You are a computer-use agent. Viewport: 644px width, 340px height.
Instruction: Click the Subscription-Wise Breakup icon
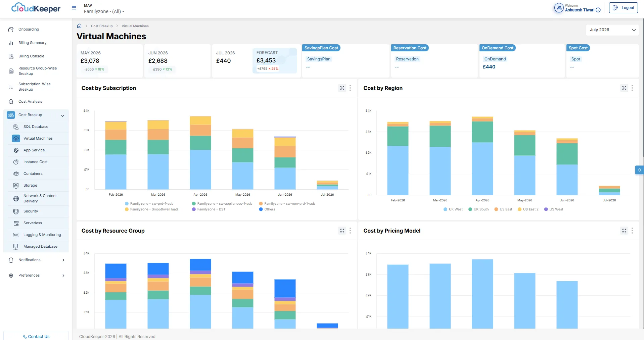click(x=11, y=87)
